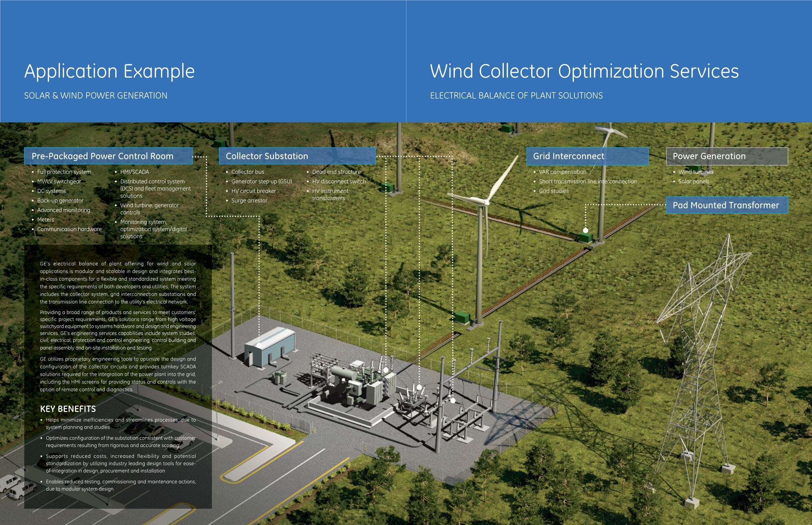The height and width of the screenshot is (525, 812).
Task: Click 'Grid studies' bullet
Action: coord(551,191)
